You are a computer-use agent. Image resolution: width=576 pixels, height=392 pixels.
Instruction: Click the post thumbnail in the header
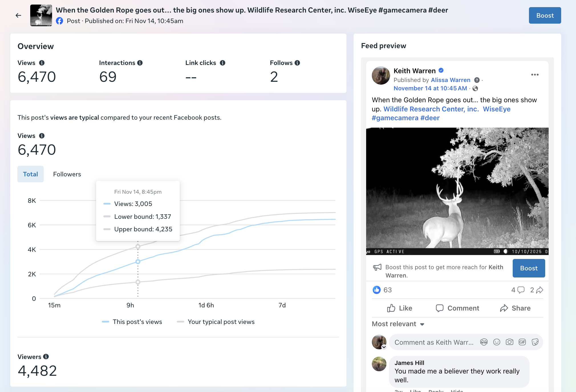pyautogui.click(x=41, y=15)
